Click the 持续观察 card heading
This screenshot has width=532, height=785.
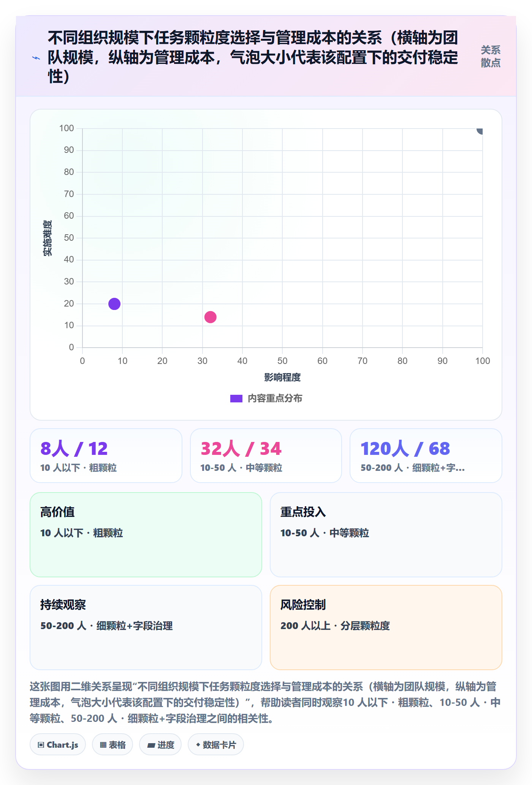pos(63,605)
